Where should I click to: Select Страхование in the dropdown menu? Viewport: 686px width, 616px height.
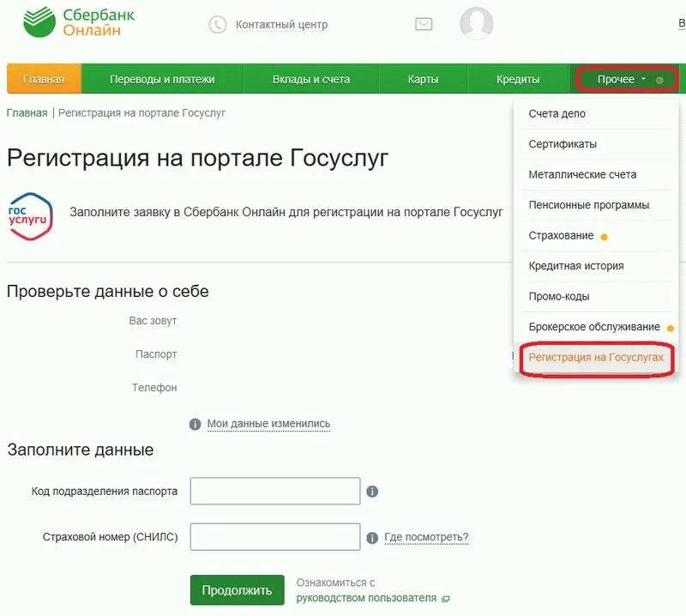tap(561, 236)
